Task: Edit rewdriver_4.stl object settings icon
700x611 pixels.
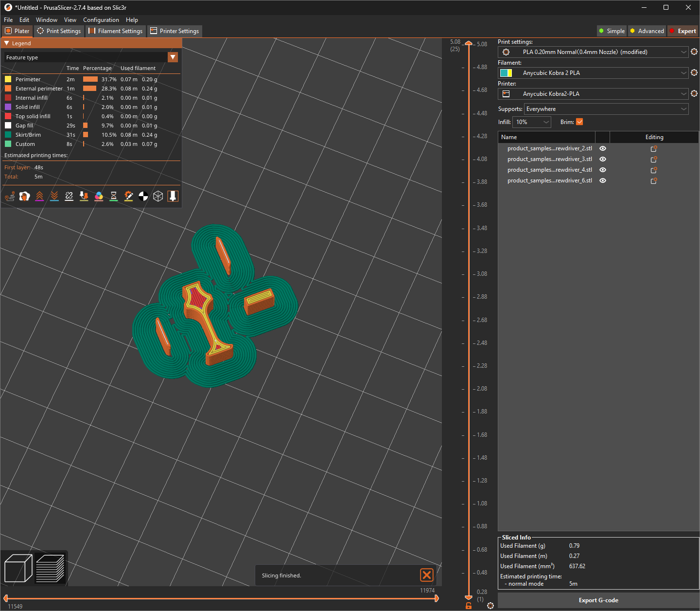Action: (x=654, y=170)
